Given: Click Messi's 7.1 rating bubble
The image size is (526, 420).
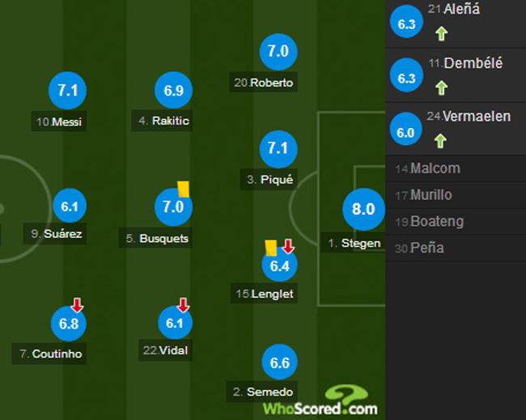Looking at the screenshot, I should click(x=68, y=91).
